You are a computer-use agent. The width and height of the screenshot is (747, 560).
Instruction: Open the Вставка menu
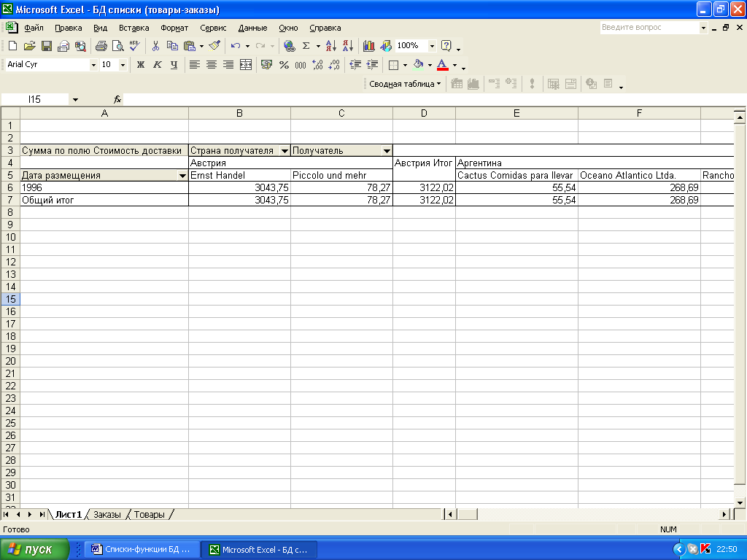(134, 28)
